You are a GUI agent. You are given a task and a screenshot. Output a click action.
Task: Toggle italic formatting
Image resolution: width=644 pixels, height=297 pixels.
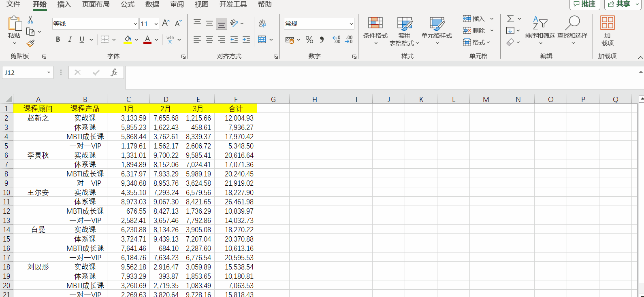pos(70,40)
